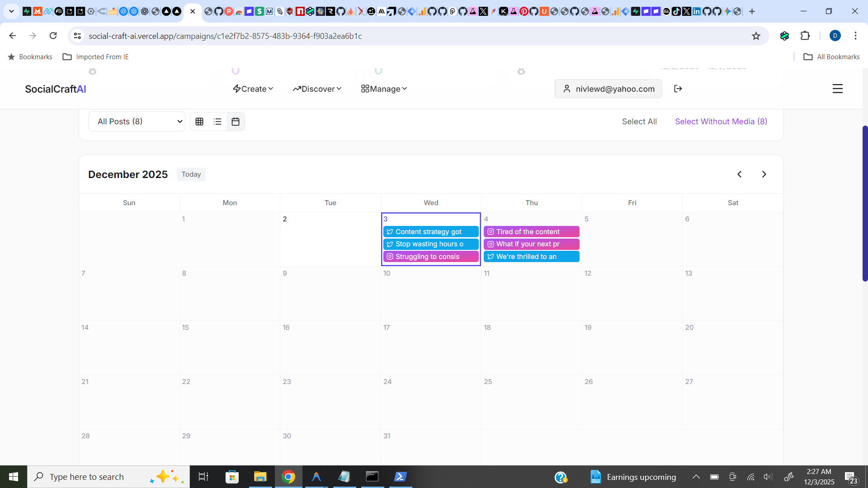Click the nivlewd@yahoo.com account button
This screenshot has width=868, height=488.
pyautogui.click(x=609, y=89)
